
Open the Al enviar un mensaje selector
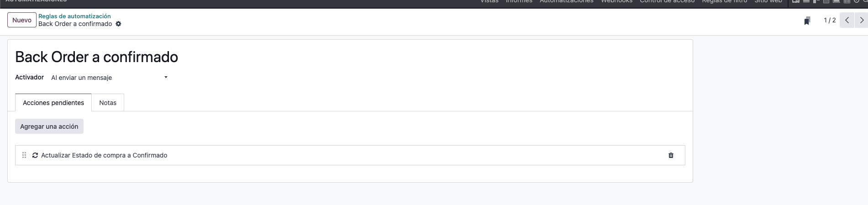tap(110, 78)
